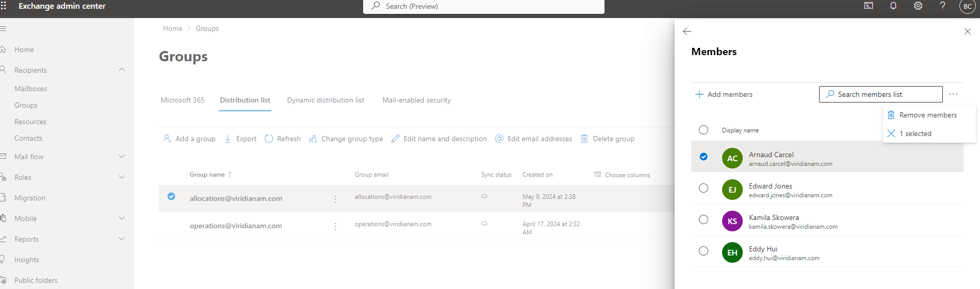The width and height of the screenshot is (980, 289).
Task: Select Kamila Skowera member checkbox
Action: (704, 219)
